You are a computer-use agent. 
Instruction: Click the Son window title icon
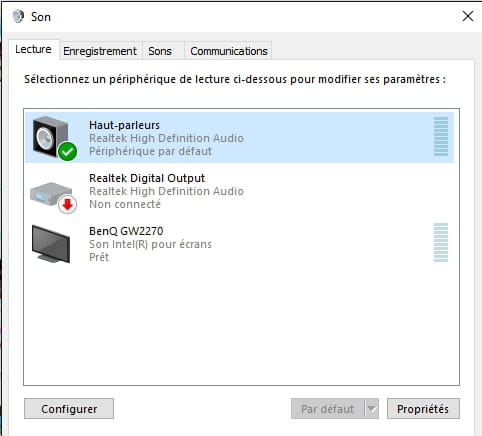point(18,16)
